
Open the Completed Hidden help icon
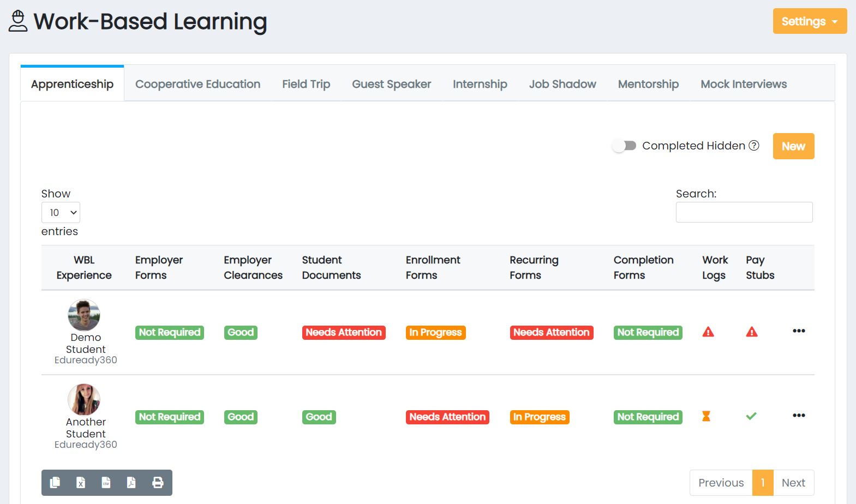(x=754, y=146)
